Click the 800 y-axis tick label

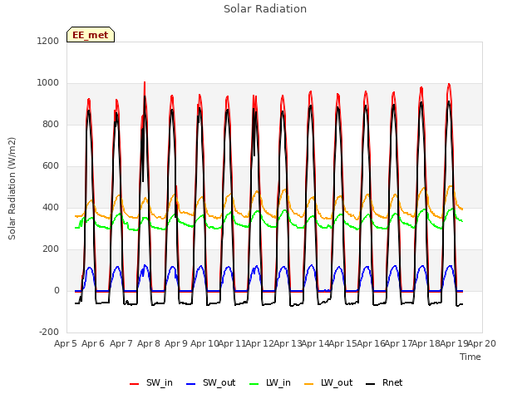[51, 124]
